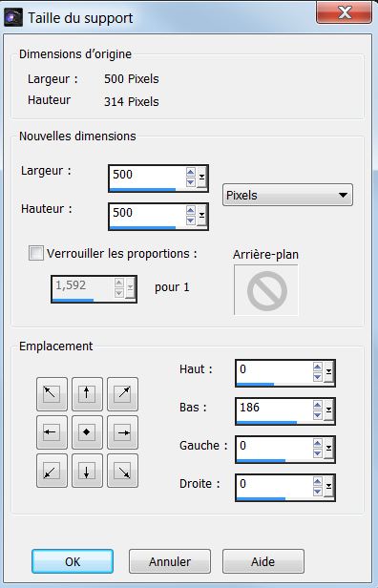Select the top-center placement arrow
378x588 pixels.
point(87,394)
